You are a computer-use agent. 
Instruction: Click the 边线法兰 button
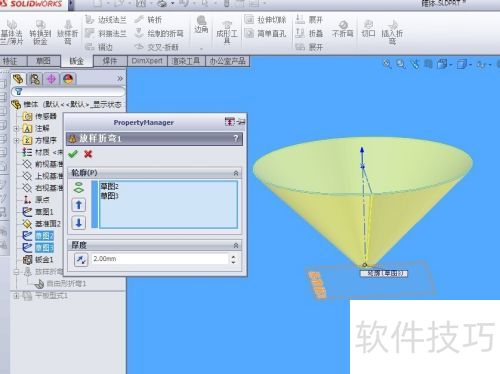point(106,20)
